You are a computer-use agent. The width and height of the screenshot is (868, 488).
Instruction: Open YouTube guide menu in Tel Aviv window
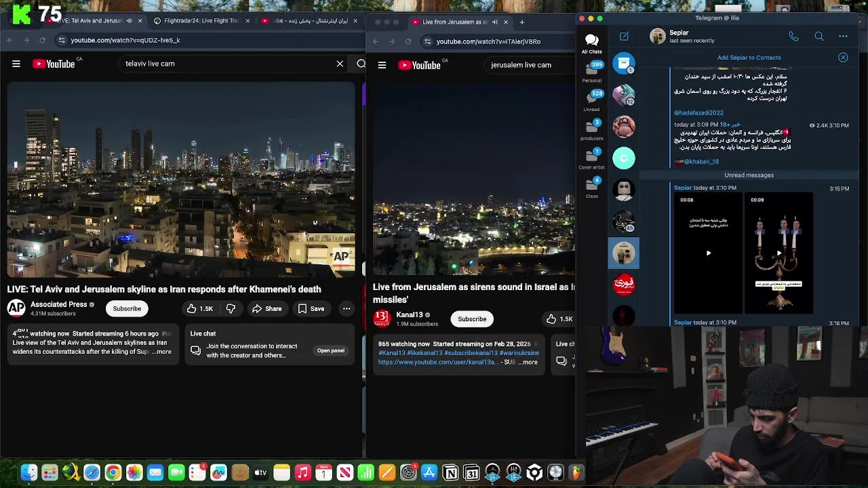coord(16,64)
